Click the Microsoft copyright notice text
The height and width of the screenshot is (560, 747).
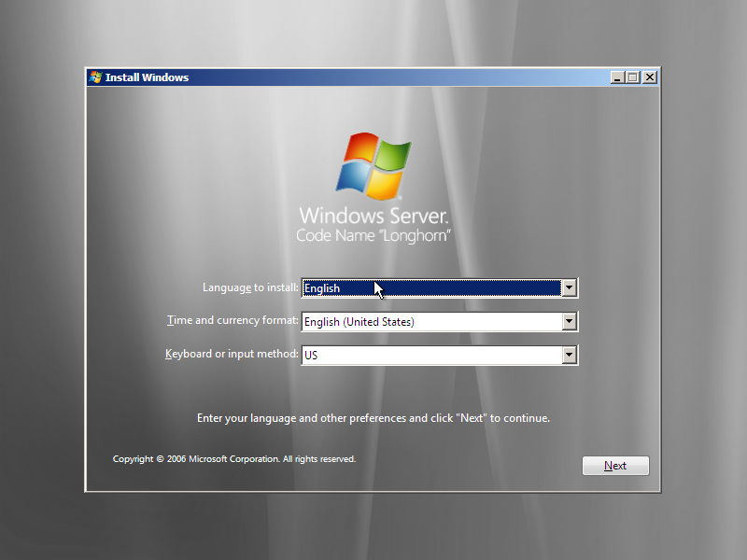233,458
